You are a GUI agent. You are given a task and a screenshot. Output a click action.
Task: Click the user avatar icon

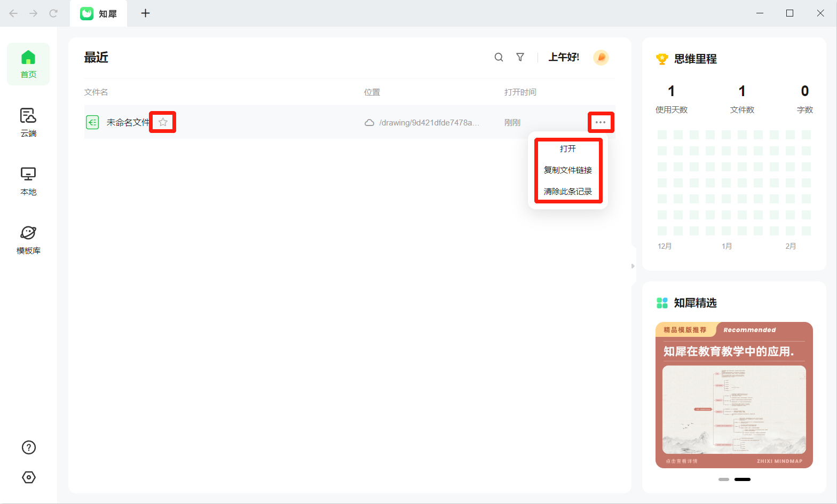(x=601, y=57)
